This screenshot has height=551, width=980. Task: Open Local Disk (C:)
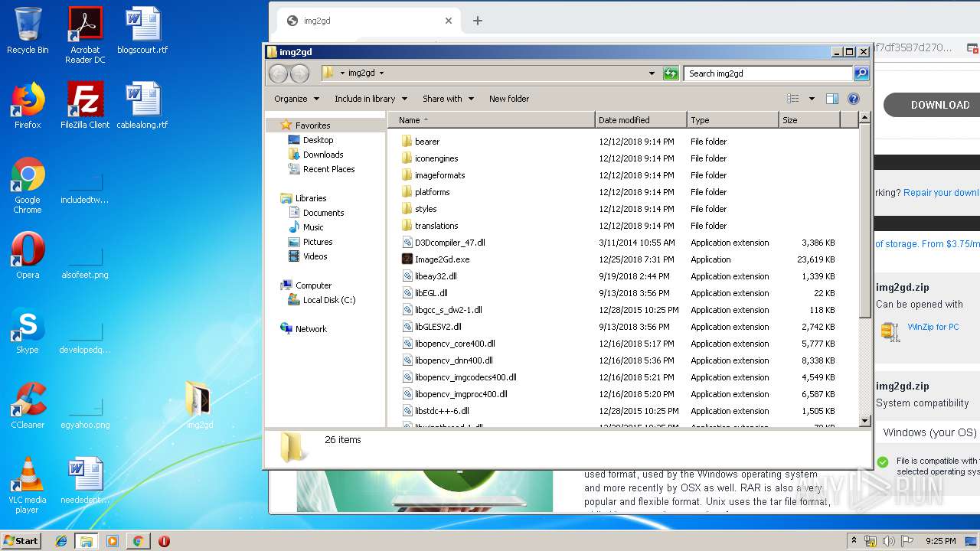328,300
